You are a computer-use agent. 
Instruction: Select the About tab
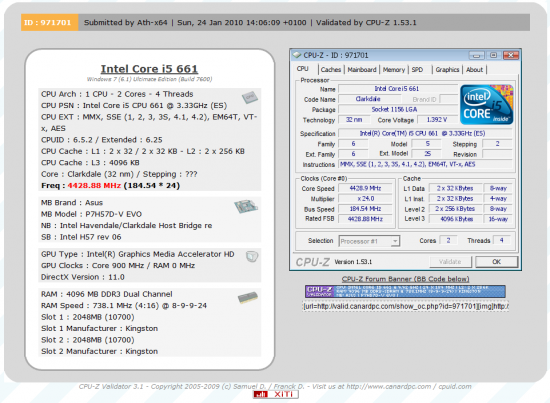pos(475,69)
